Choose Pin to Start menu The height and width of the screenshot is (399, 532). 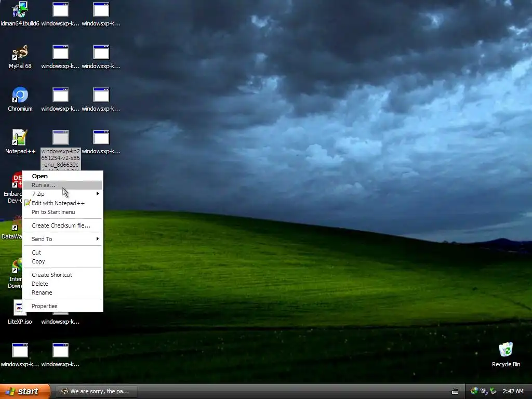point(62,212)
